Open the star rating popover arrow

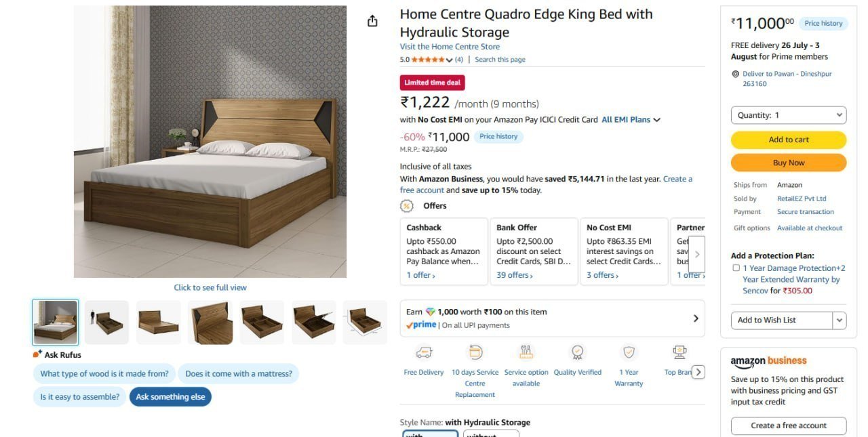(x=449, y=60)
